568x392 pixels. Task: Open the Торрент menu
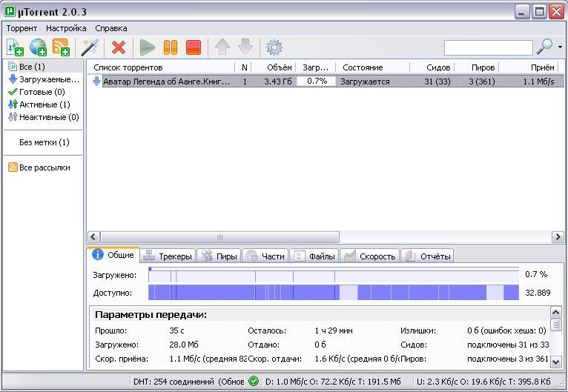click(x=22, y=28)
